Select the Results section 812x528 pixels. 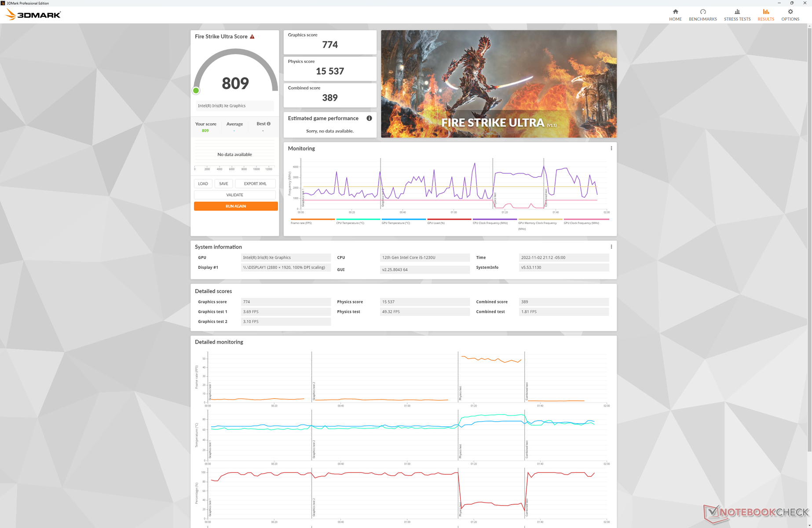(x=766, y=15)
